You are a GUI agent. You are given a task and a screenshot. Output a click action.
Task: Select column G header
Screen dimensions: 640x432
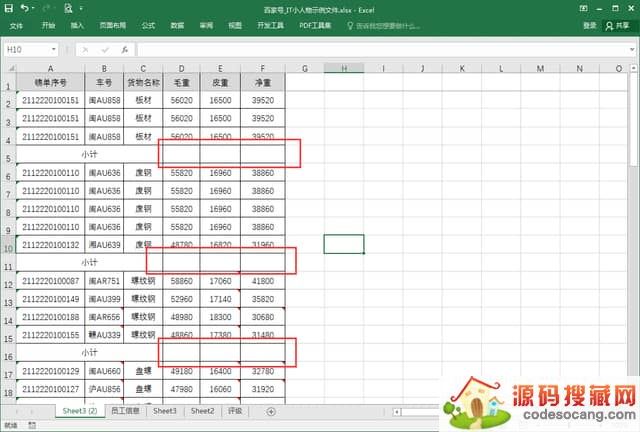(x=304, y=68)
